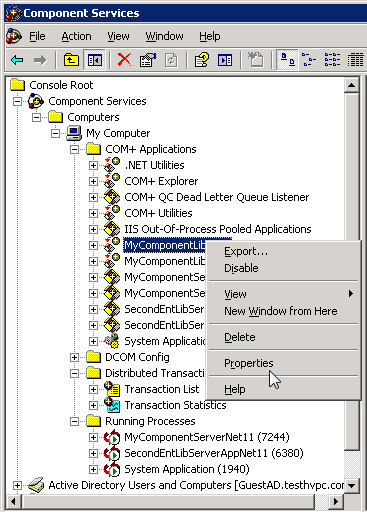Select the Small Icons view toolbar button
Image resolution: width=367 pixels, height=512 pixels.
click(x=309, y=60)
